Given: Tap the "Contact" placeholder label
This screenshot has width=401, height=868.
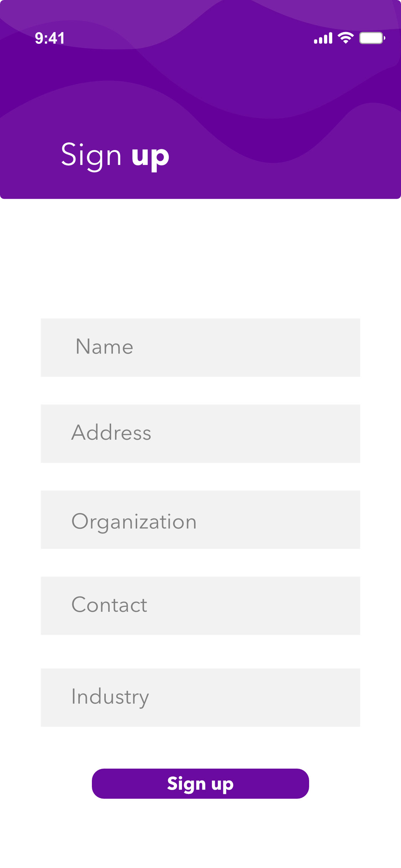Looking at the screenshot, I should [x=109, y=605].
